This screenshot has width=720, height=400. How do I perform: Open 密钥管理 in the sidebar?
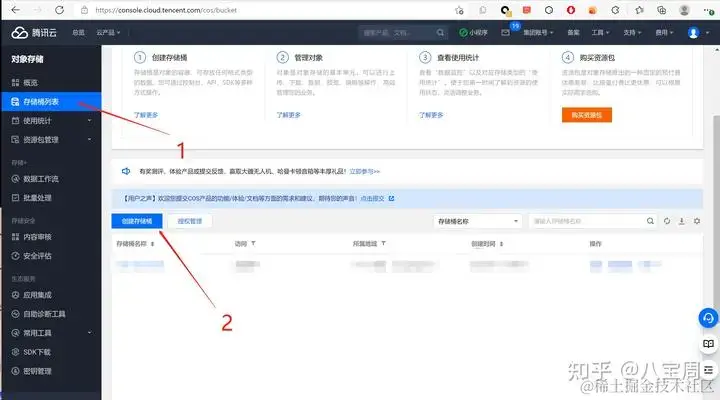pos(51,371)
